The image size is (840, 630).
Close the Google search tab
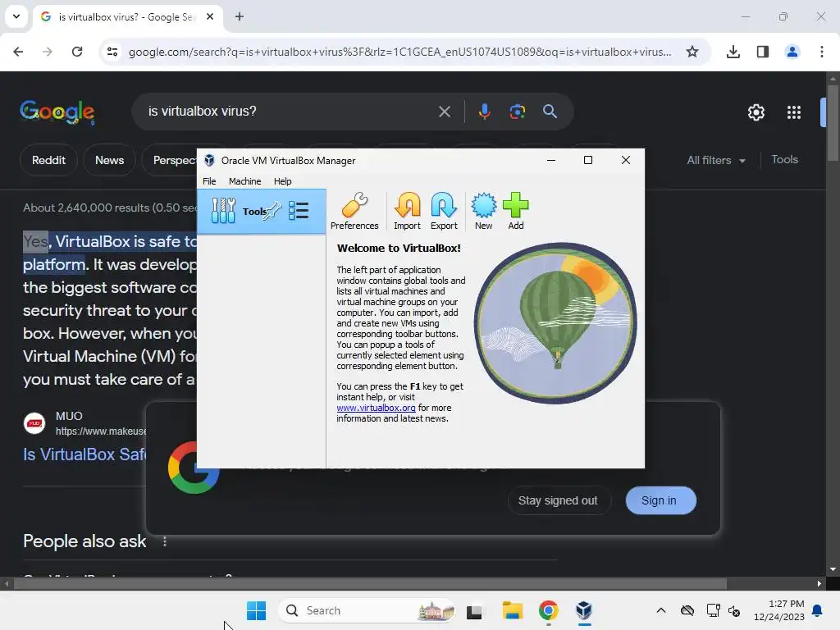[210, 16]
